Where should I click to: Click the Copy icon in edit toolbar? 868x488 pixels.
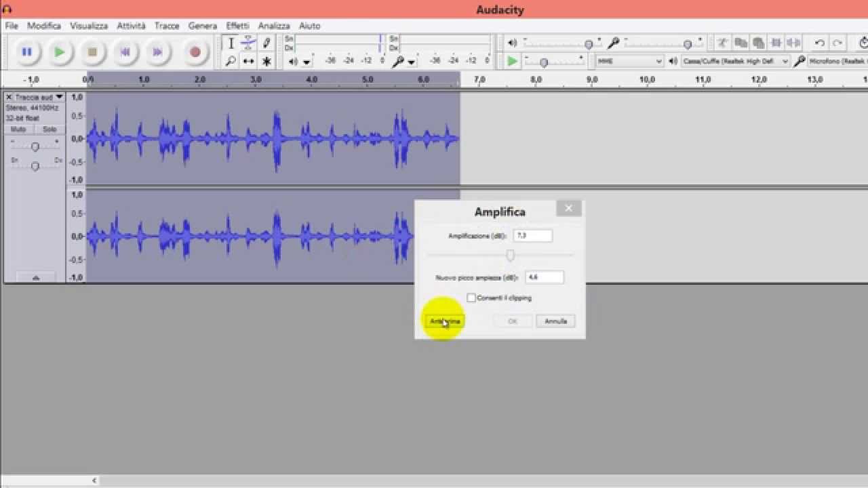741,43
